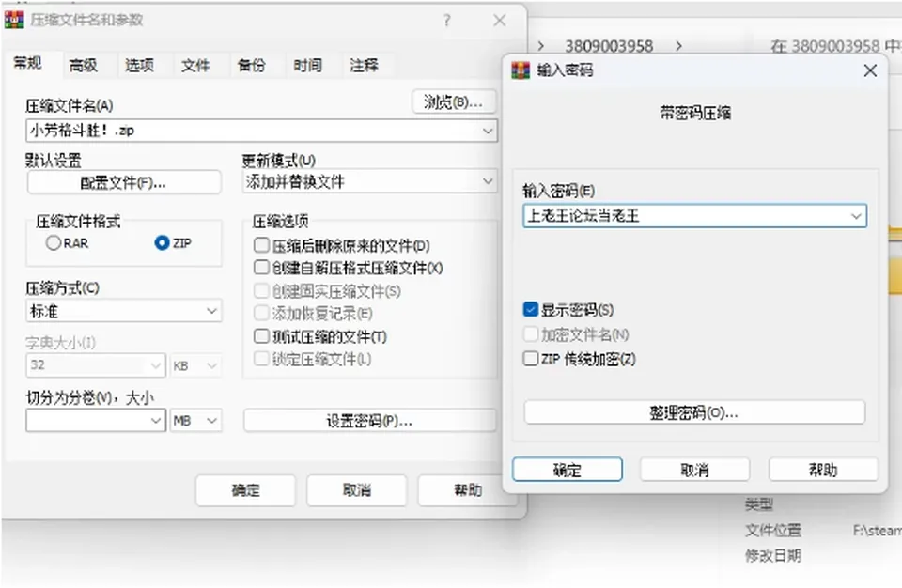
Task: Click the WinRAR icon in archive dialog title
Action: [x=14, y=20]
